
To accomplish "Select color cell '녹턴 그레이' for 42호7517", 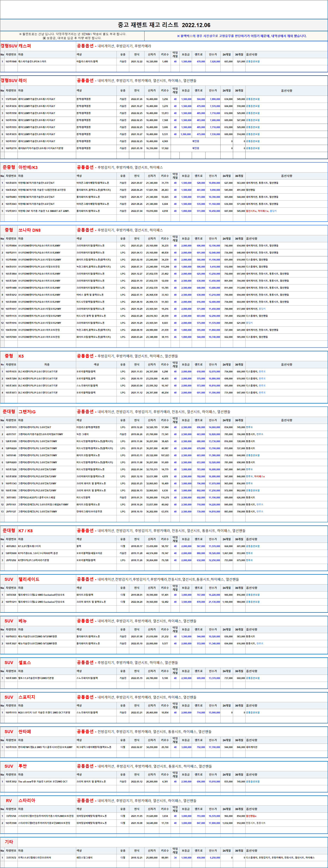I will pos(83,434).
